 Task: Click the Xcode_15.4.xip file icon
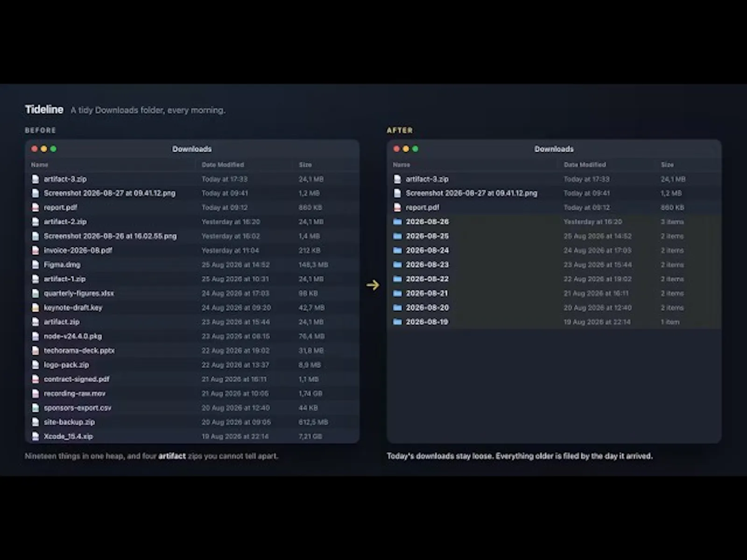(35, 436)
